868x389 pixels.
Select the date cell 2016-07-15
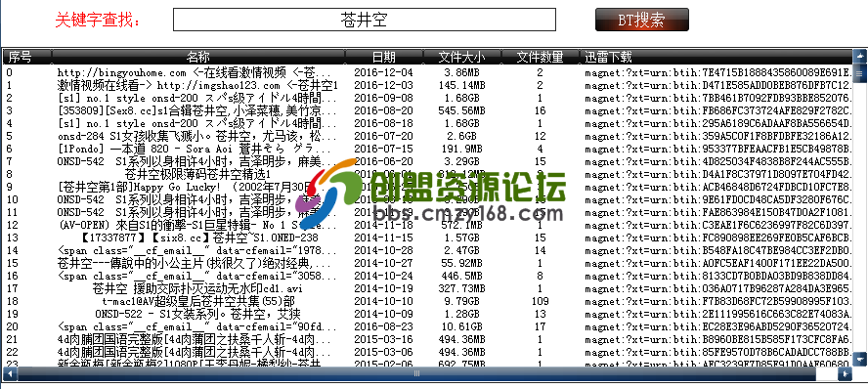pyautogui.click(x=383, y=149)
